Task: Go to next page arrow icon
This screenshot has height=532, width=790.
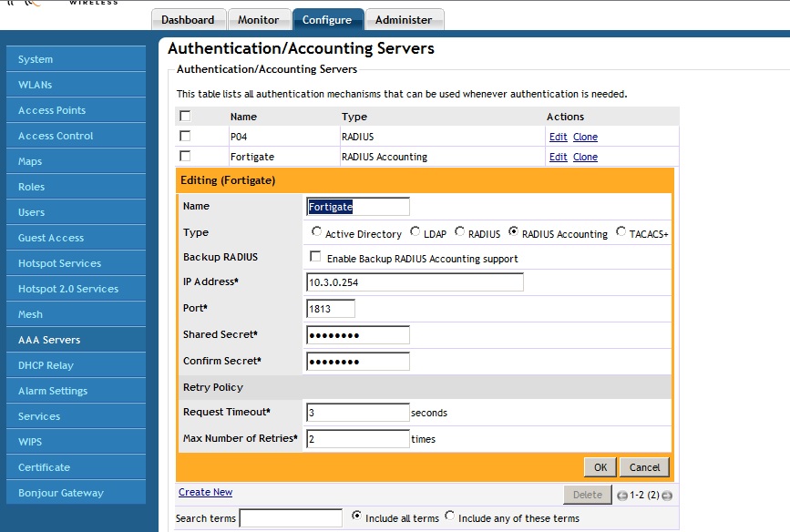Action: [x=667, y=496]
